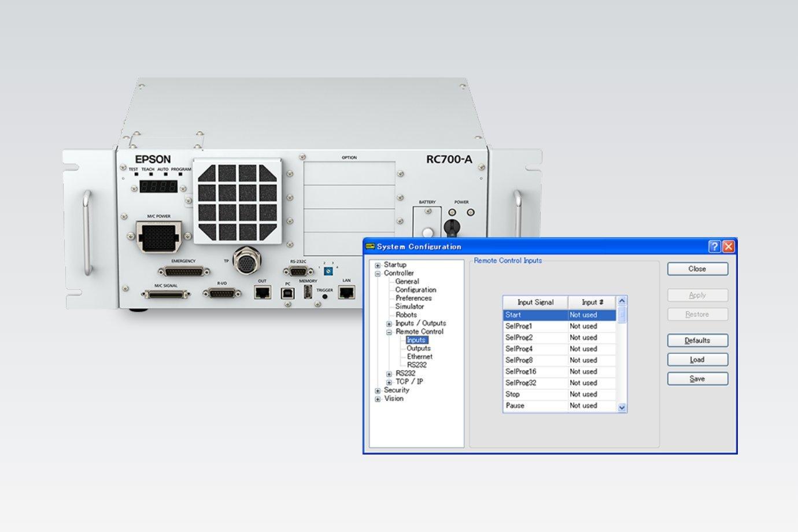The width and height of the screenshot is (798, 532).
Task: Click Not used value for SelProg1
Action: pos(592,326)
